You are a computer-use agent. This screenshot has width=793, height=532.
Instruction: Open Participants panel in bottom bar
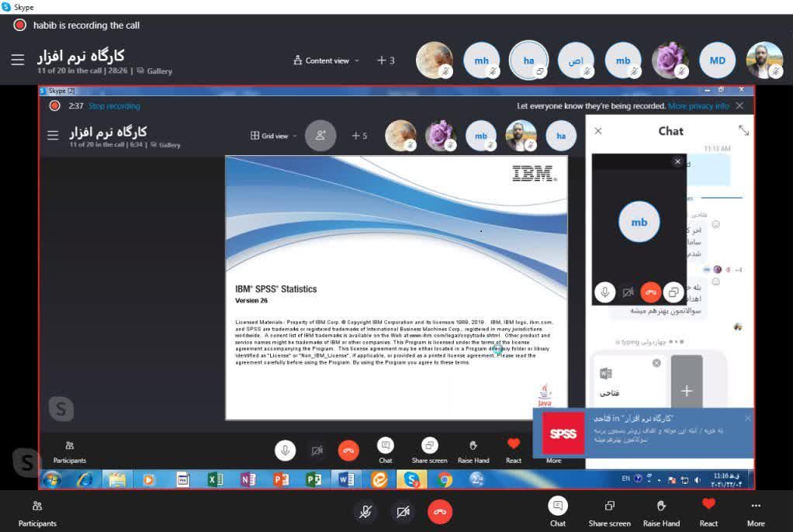point(37,513)
